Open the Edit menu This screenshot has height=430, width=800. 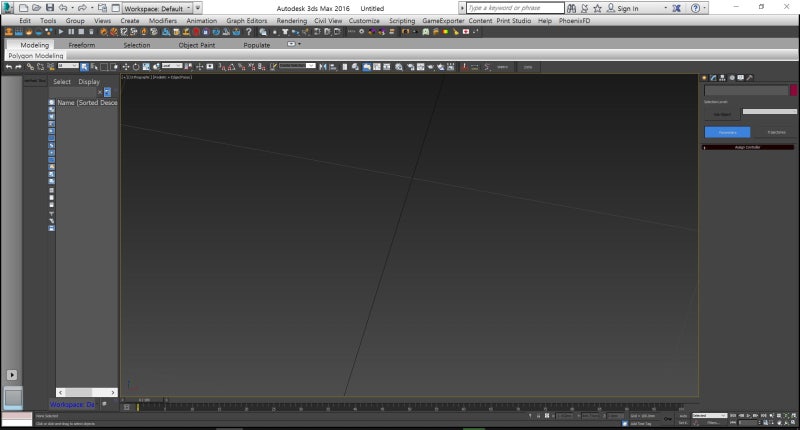(x=25, y=20)
